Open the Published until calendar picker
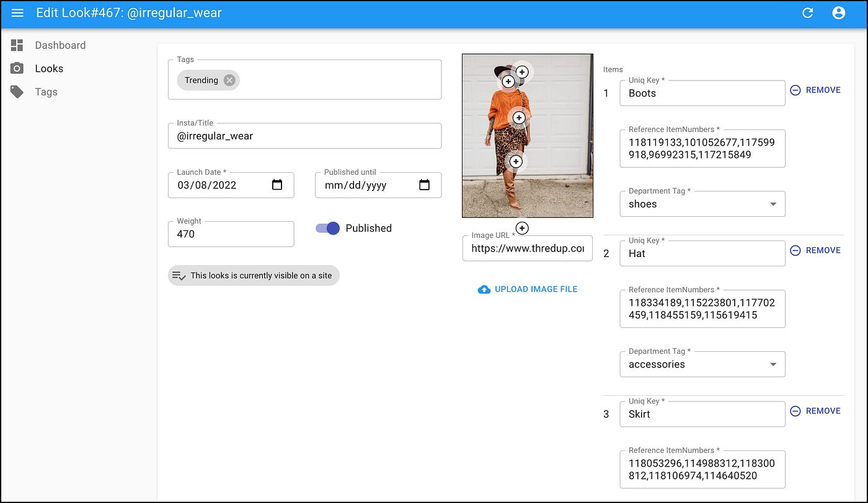Viewport: 868px width, 503px height. 424,185
